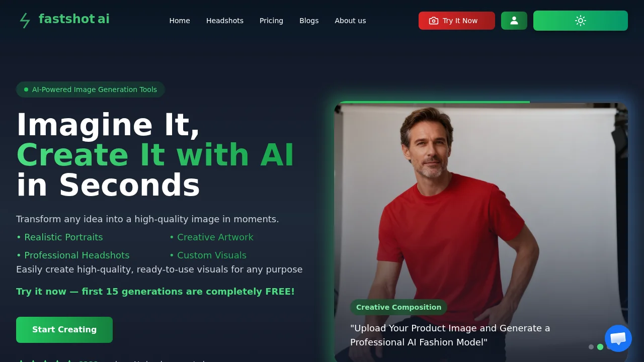The width and height of the screenshot is (644, 362).
Task: Open the Headshots navigation link
Action: 225,21
